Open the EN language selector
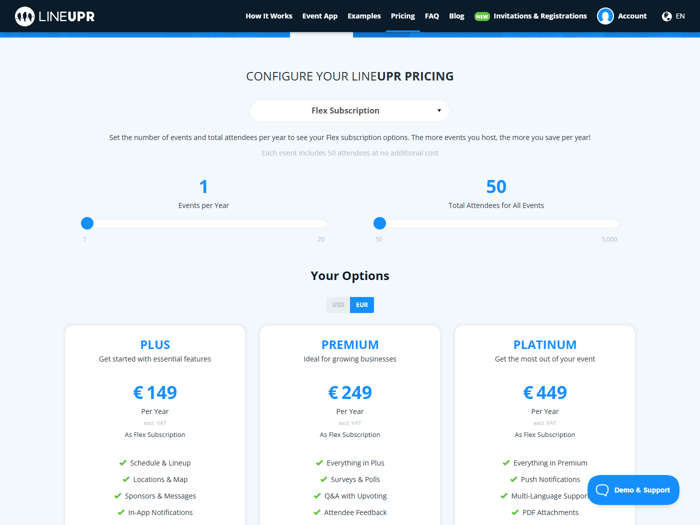This screenshot has width=700, height=525. pyautogui.click(x=680, y=16)
